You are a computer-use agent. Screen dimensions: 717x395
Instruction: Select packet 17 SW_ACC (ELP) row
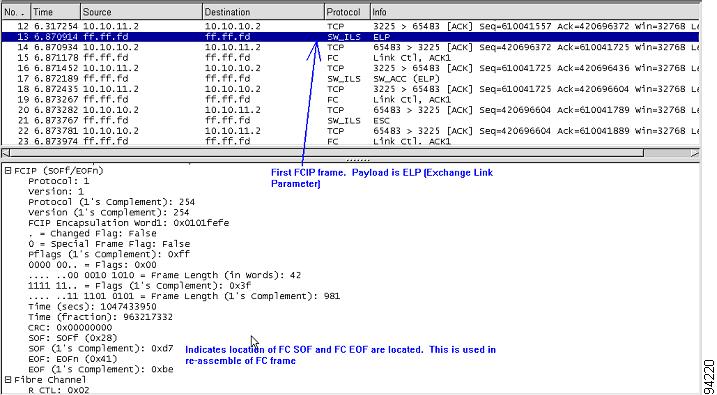pos(350,79)
